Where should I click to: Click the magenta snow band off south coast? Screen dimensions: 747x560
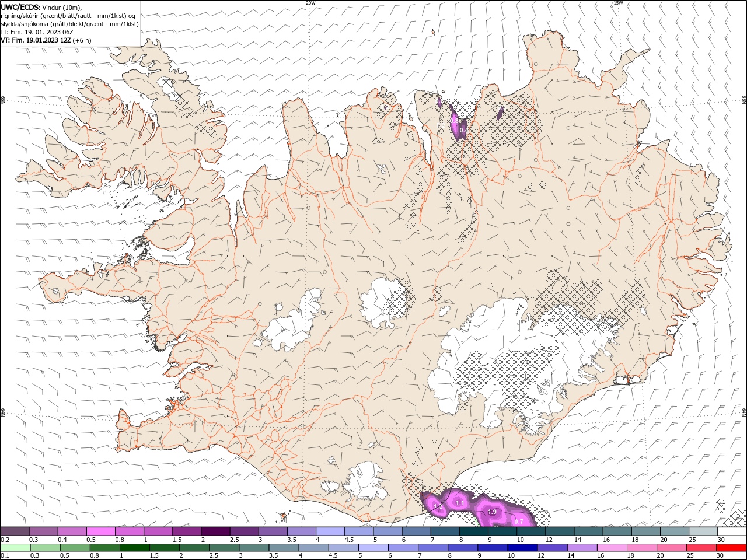pos(479,509)
